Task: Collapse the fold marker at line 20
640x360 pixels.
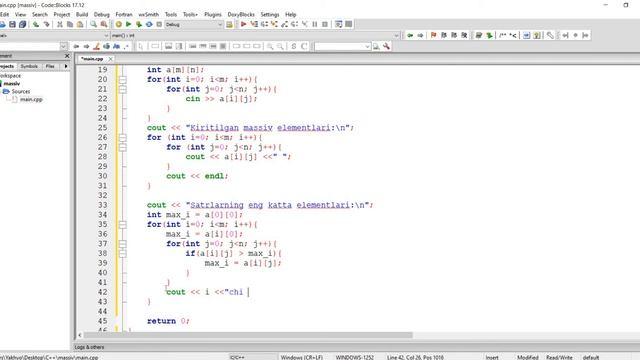Action: pos(122,80)
